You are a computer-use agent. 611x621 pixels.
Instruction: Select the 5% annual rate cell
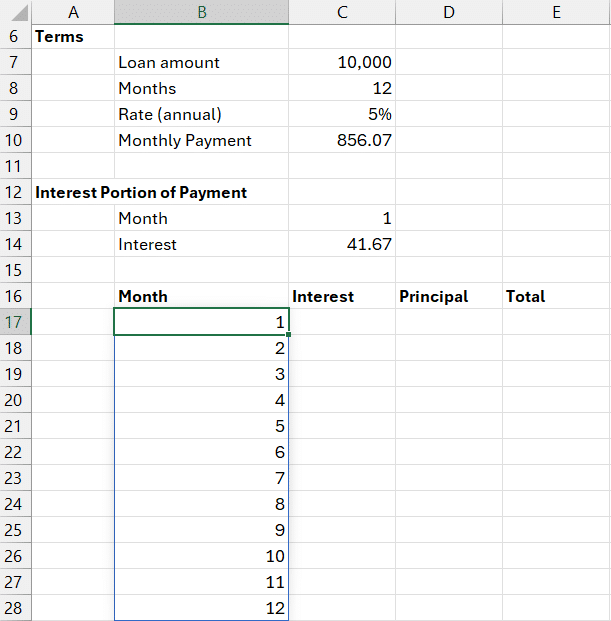[342, 114]
